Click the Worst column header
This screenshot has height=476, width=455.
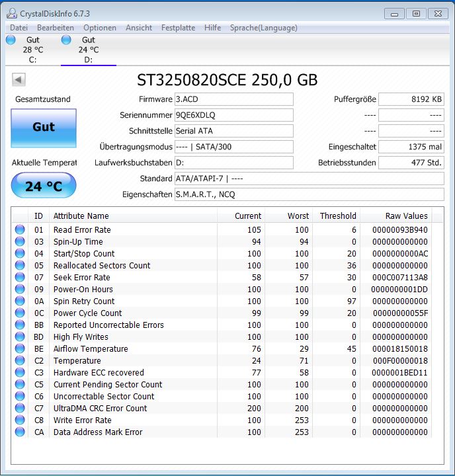(289, 216)
